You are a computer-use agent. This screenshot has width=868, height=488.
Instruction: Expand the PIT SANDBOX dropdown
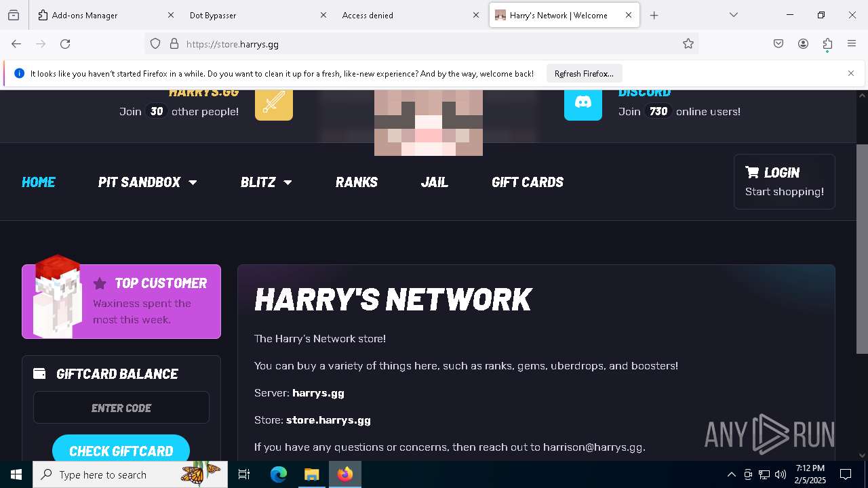(x=147, y=182)
